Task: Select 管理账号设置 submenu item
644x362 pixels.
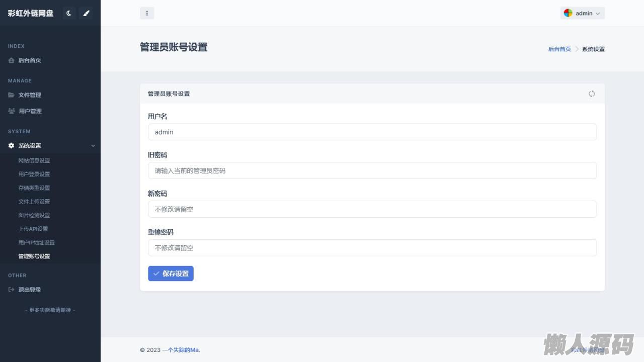Action: pos(34,256)
